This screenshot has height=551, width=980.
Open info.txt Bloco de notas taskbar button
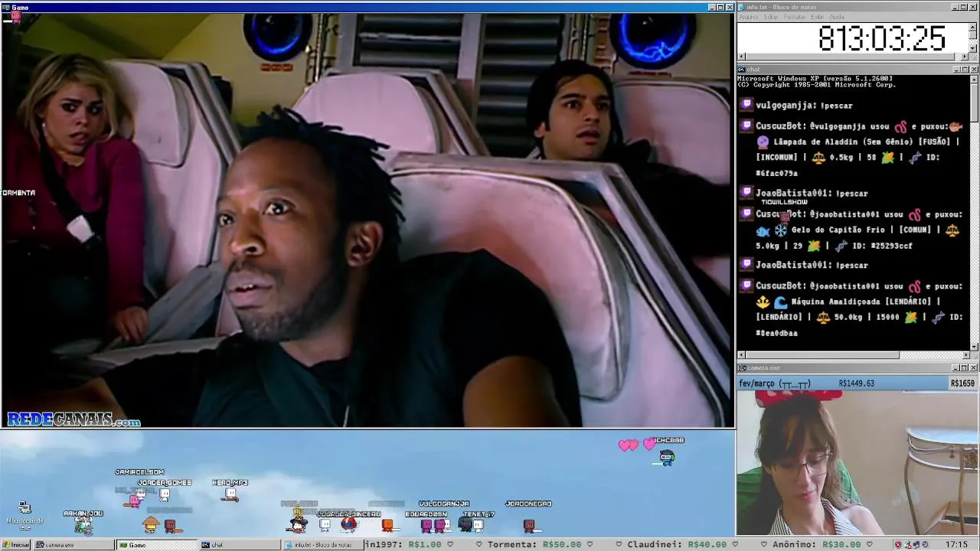(322, 545)
